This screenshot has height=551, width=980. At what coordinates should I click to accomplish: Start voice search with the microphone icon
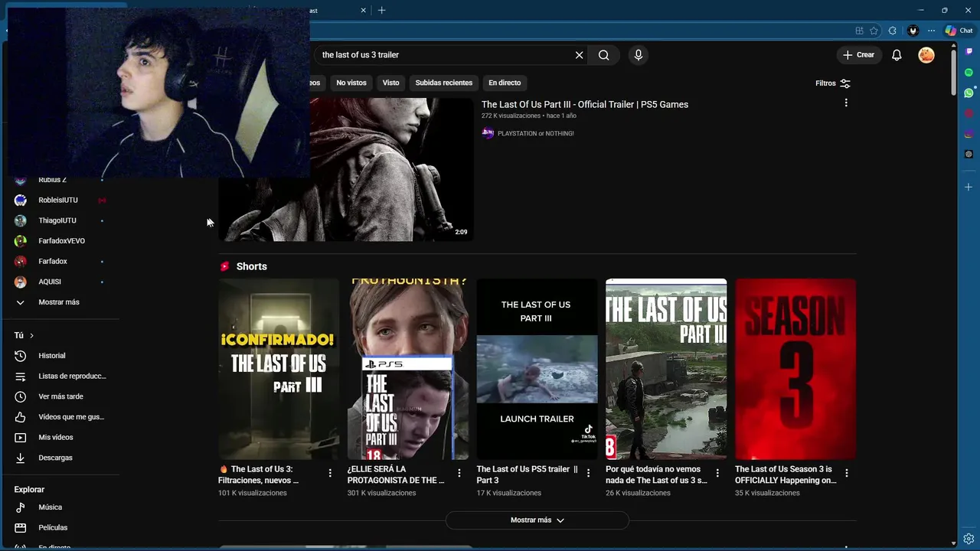coord(638,55)
